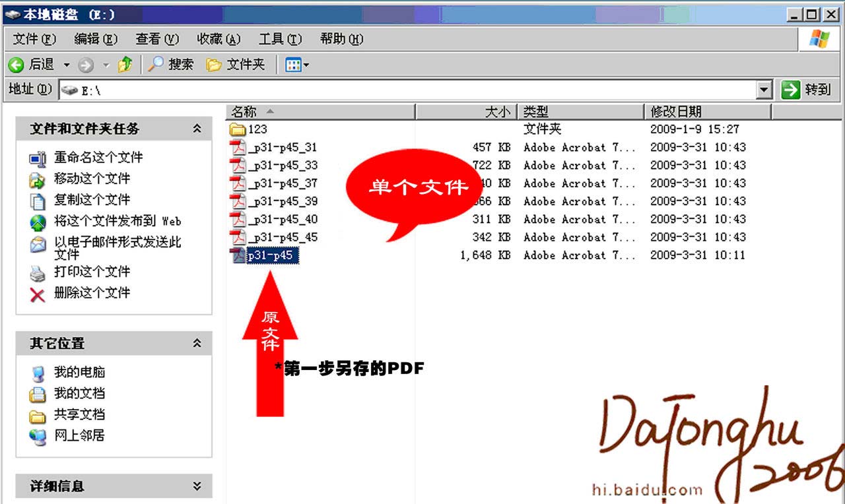Image resolution: width=845 pixels, height=504 pixels.
Task: Toggle the 文件夹 folders pane
Action: tap(236, 65)
